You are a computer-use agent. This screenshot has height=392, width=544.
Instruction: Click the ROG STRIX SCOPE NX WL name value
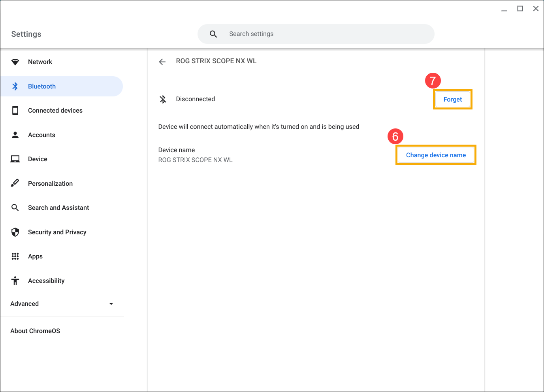pos(195,160)
